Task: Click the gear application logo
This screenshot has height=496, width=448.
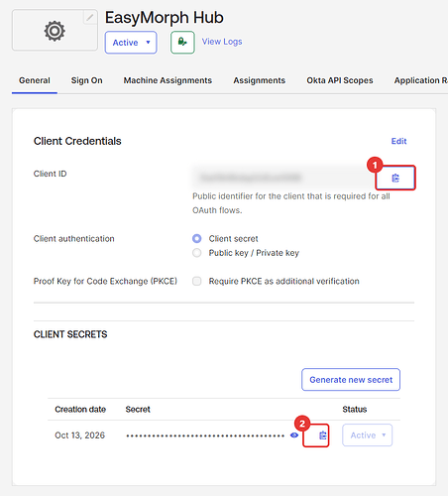Action: coord(55,31)
